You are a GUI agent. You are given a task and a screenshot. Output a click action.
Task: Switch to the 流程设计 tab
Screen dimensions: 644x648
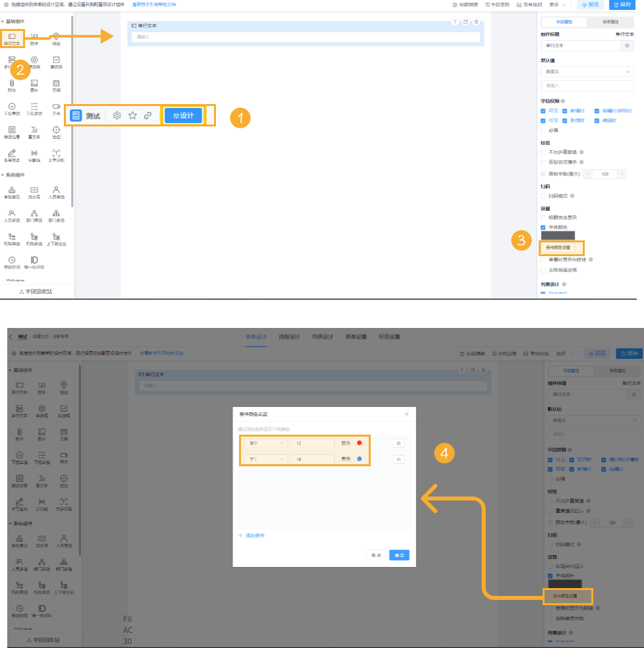[288, 337]
